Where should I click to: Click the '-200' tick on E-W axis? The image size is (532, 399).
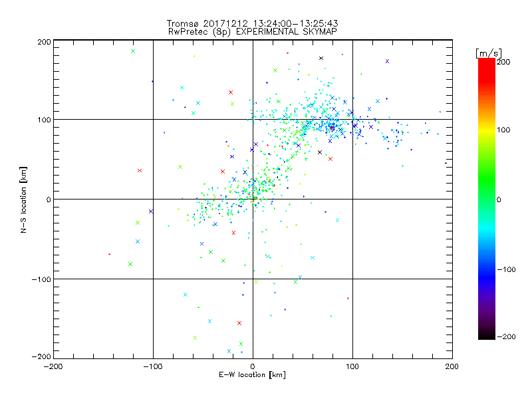click(53, 366)
